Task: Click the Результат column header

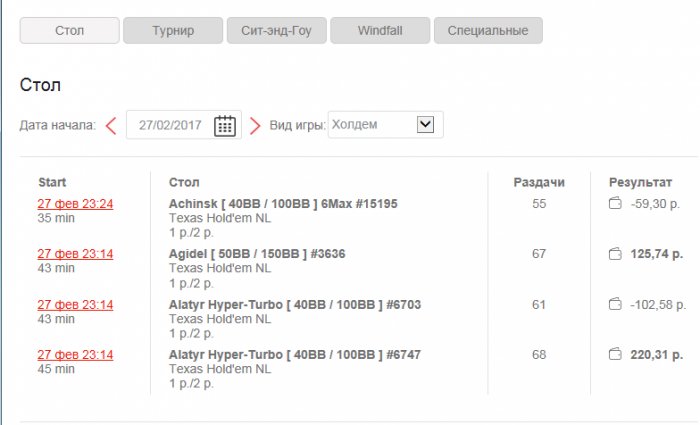Action: 641,182
